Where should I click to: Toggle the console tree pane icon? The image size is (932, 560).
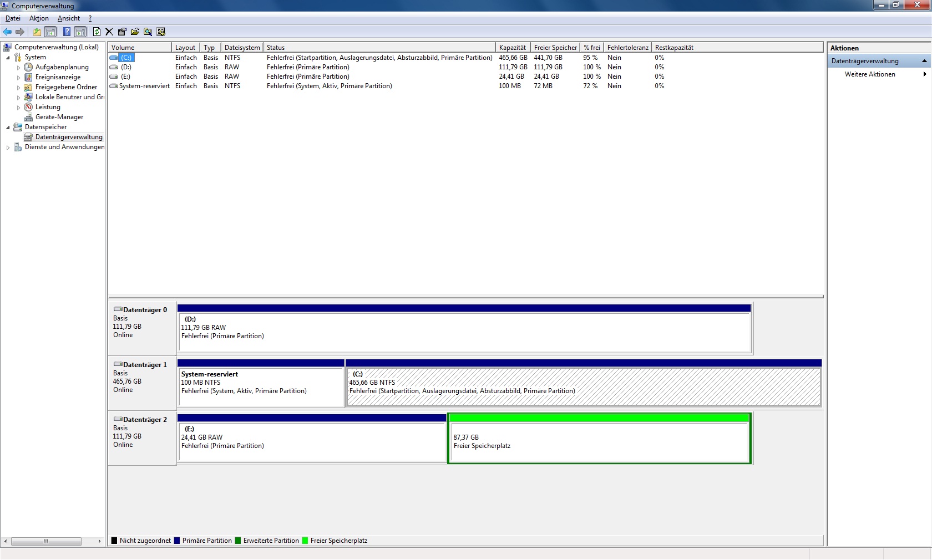tap(50, 32)
